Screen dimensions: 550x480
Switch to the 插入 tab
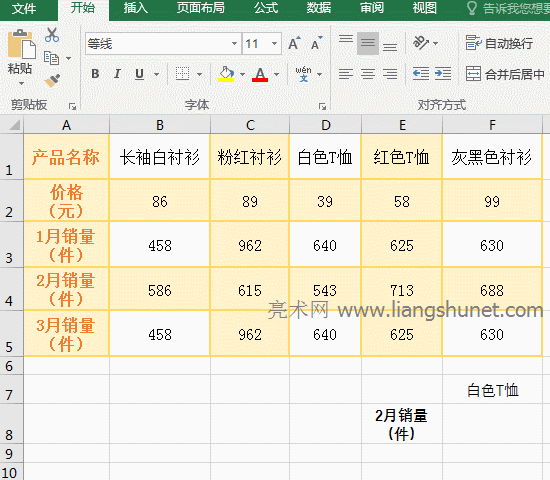(x=136, y=8)
